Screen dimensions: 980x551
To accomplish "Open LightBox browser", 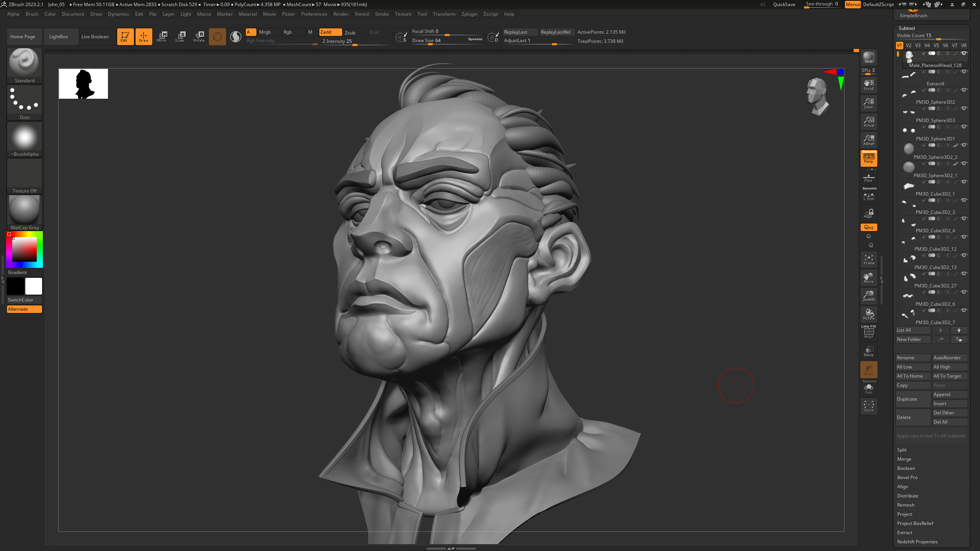I will coord(59,37).
